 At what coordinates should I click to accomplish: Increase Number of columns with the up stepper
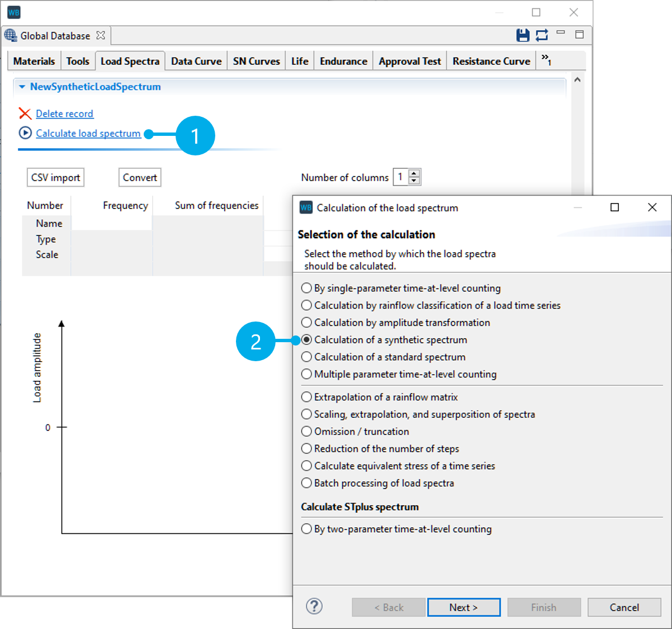(414, 173)
